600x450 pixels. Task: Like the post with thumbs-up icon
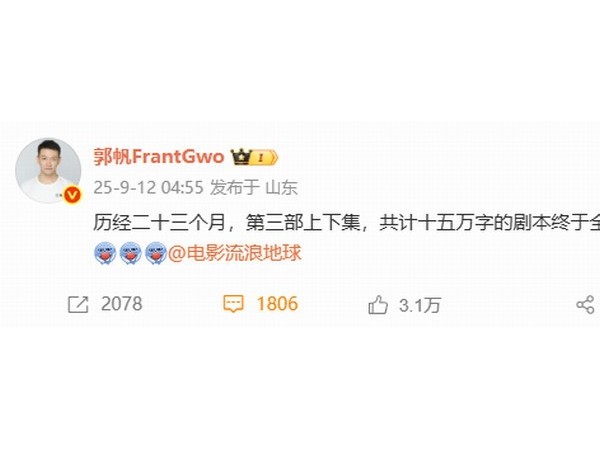[378, 305]
